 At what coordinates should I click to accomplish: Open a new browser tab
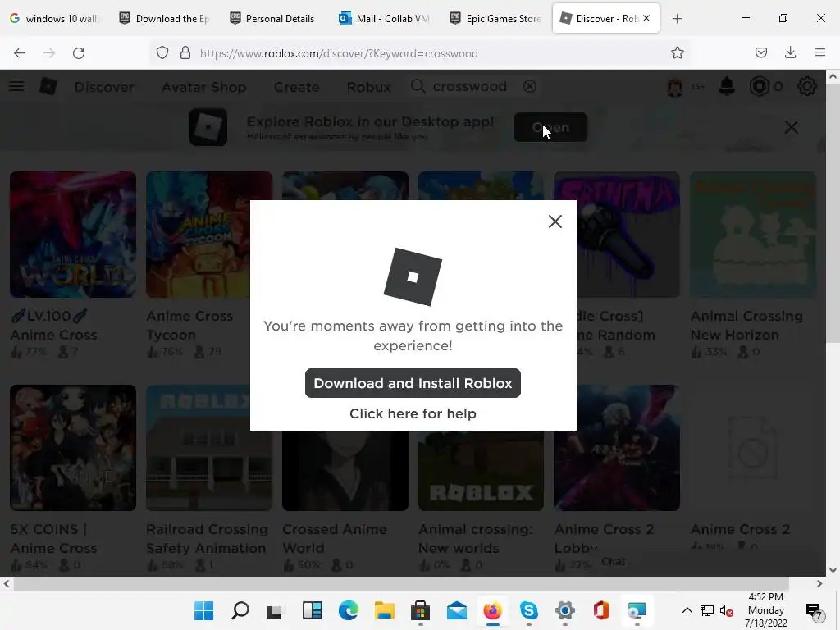677,19
